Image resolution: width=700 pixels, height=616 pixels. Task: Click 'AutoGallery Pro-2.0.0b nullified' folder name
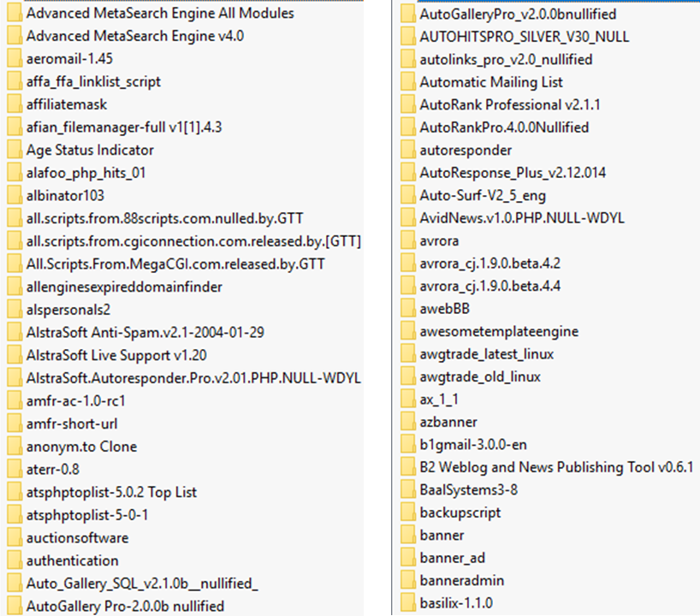125,606
